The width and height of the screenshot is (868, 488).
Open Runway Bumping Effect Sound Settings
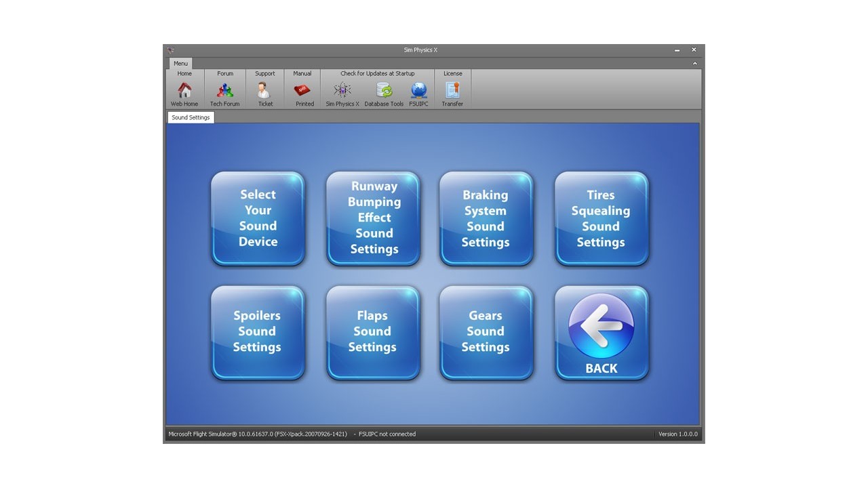374,218
